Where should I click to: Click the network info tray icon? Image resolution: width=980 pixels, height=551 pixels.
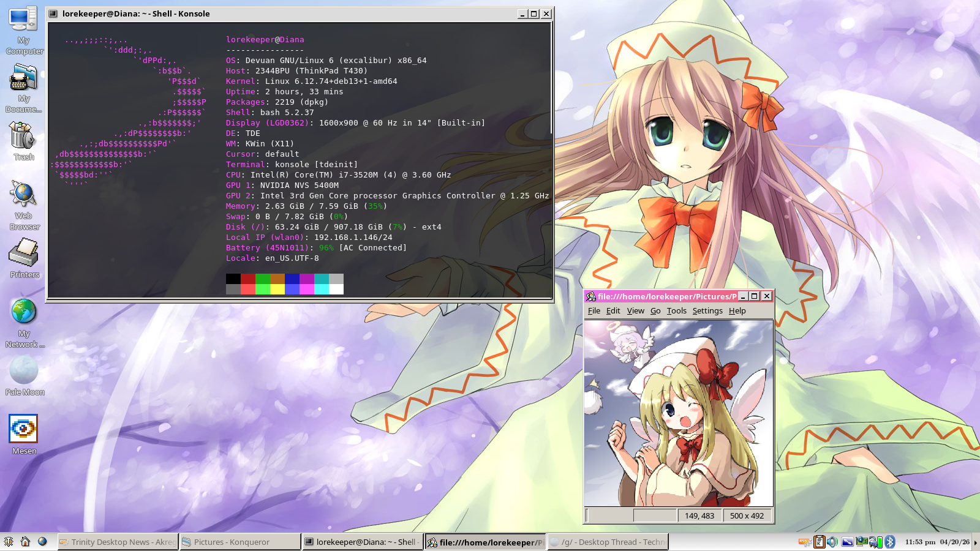pos(862,542)
